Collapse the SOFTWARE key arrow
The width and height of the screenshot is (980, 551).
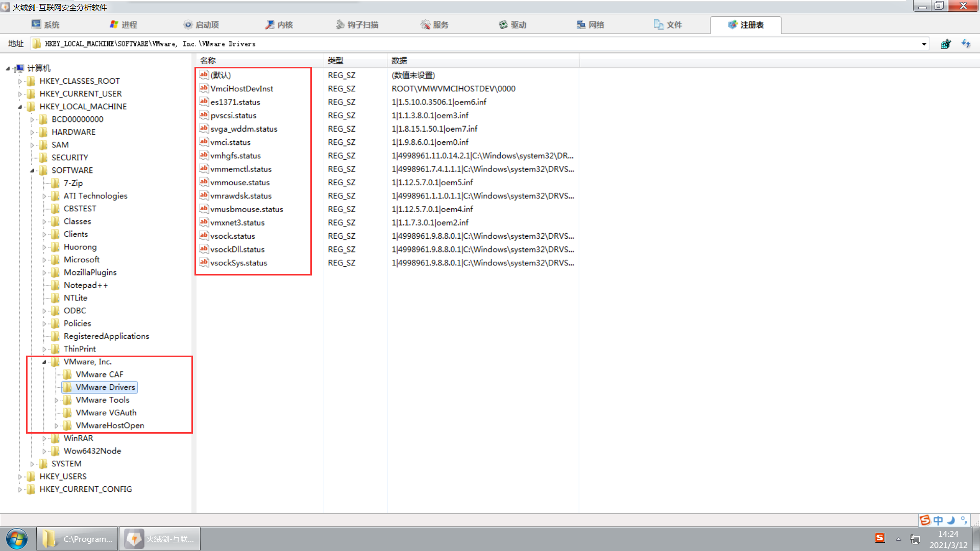point(32,170)
